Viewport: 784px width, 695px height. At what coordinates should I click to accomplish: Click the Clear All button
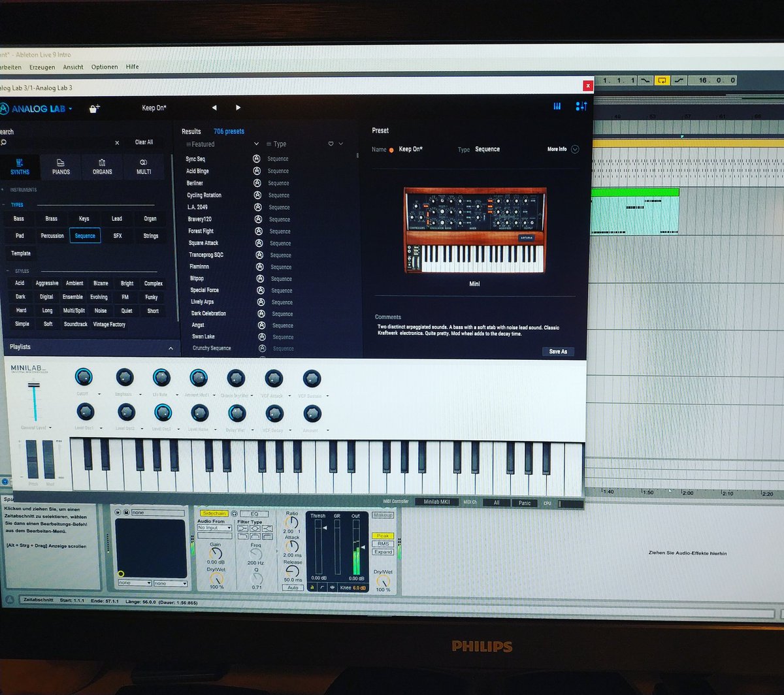click(x=144, y=142)
